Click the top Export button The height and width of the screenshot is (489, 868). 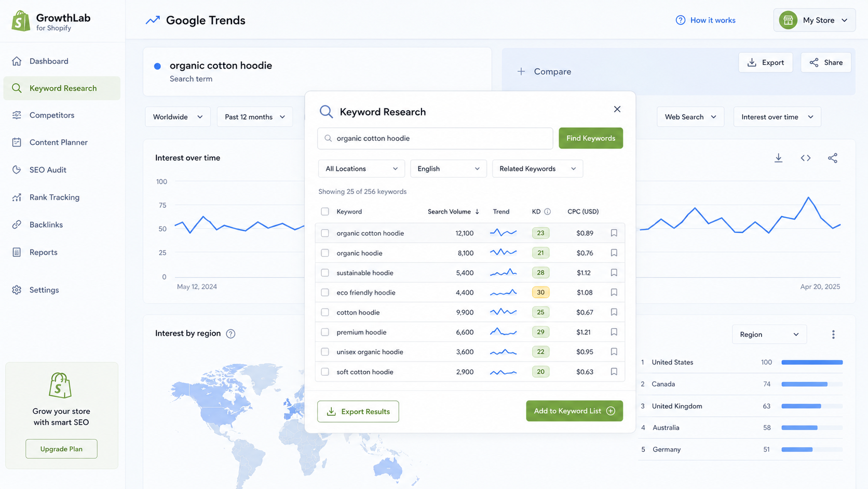766,62
